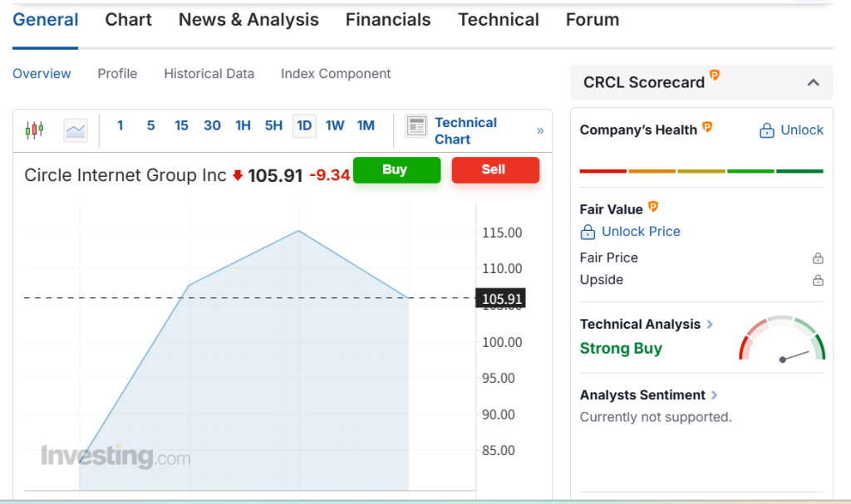Click the Pro badge next to CRCL Scorecard
The width and height of the screenshot is (851, 504).
tap(715, 75)
